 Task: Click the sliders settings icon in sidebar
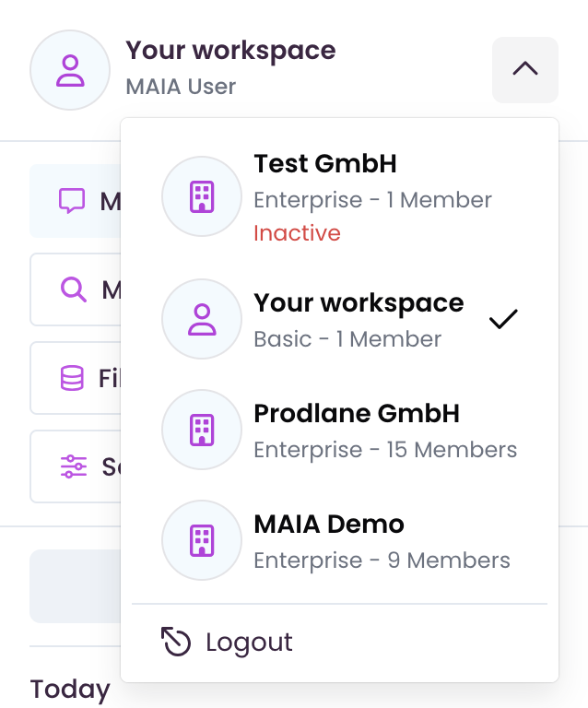coord(73,466)
